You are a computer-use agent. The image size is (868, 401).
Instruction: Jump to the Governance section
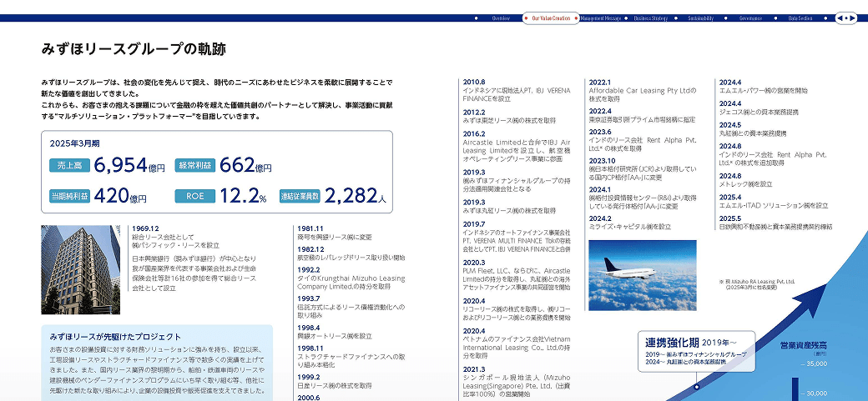[x=750, y=18]
